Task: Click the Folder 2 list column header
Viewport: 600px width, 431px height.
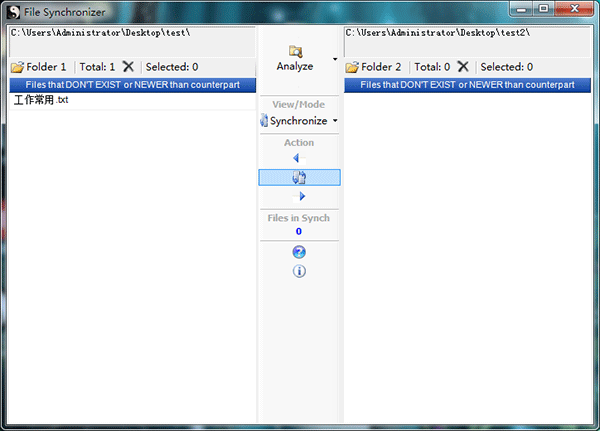Action: tap(468, 85)
